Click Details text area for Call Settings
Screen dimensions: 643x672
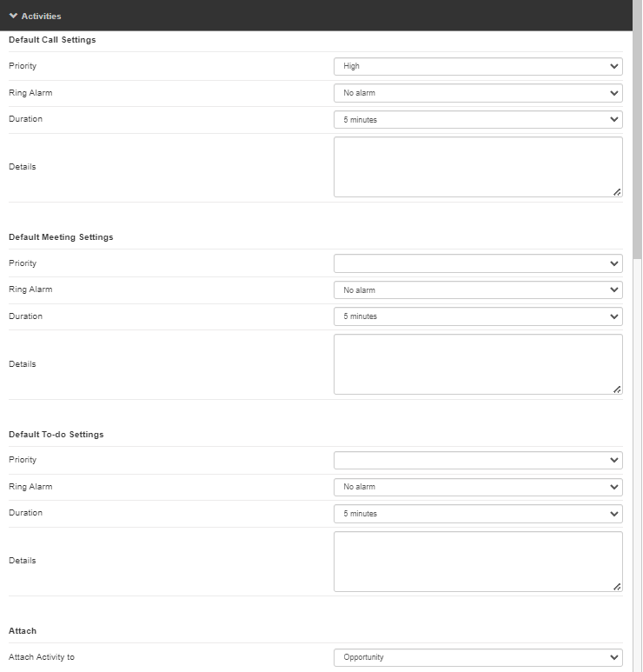pos(477,167)
